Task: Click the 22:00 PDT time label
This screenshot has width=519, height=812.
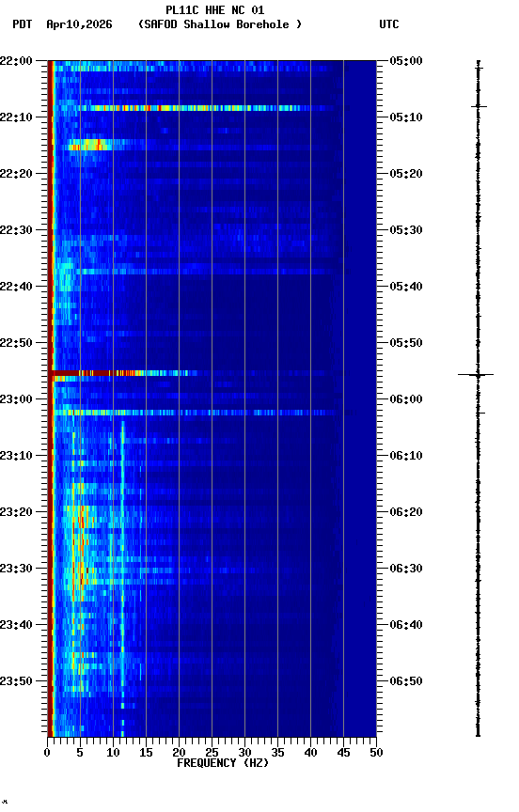Action: tap(17, 61)
